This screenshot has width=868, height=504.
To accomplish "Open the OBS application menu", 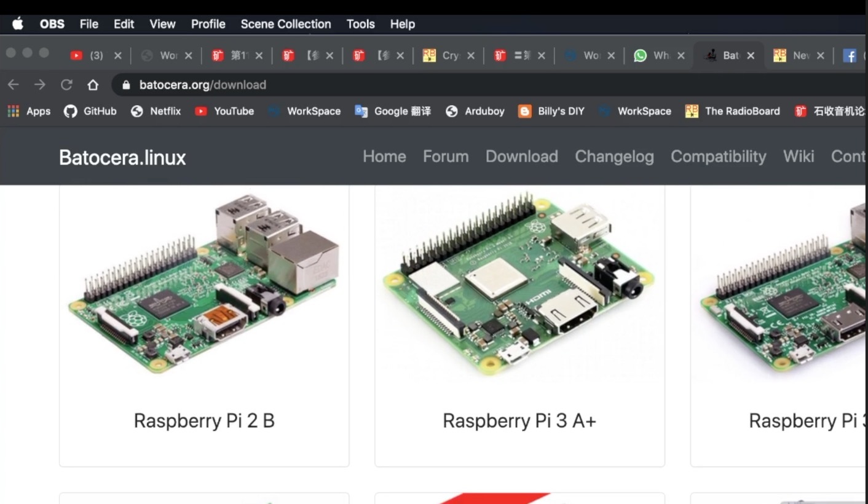I will 52,24.
